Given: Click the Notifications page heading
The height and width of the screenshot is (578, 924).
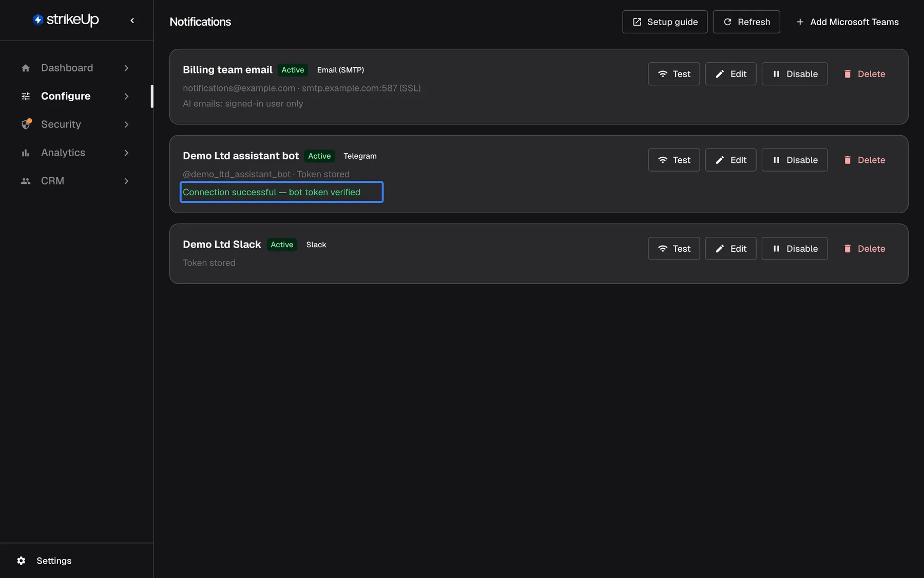Looking at the screenshot, I should [x=200, y=22].
